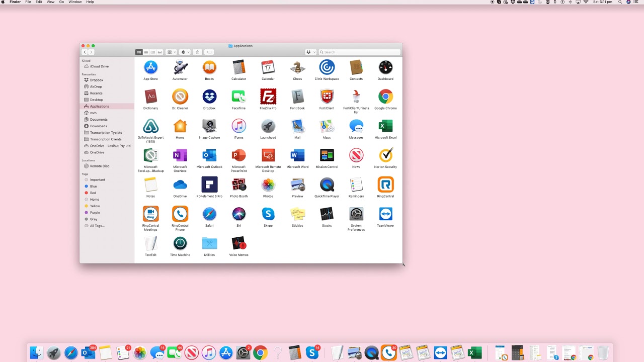Select the Time Machine app
Viewport: 644px width, 362px height.
(x=180, y=243)
